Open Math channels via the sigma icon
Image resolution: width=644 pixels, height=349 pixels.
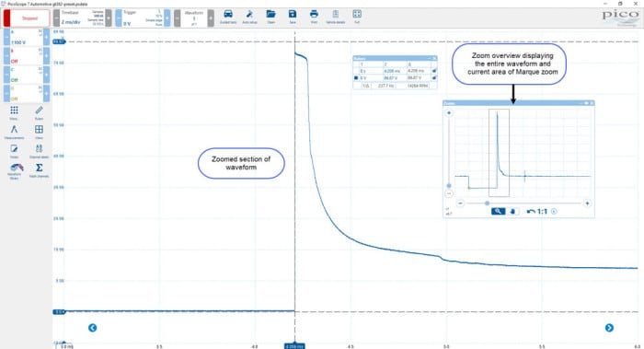coord(39,170)
